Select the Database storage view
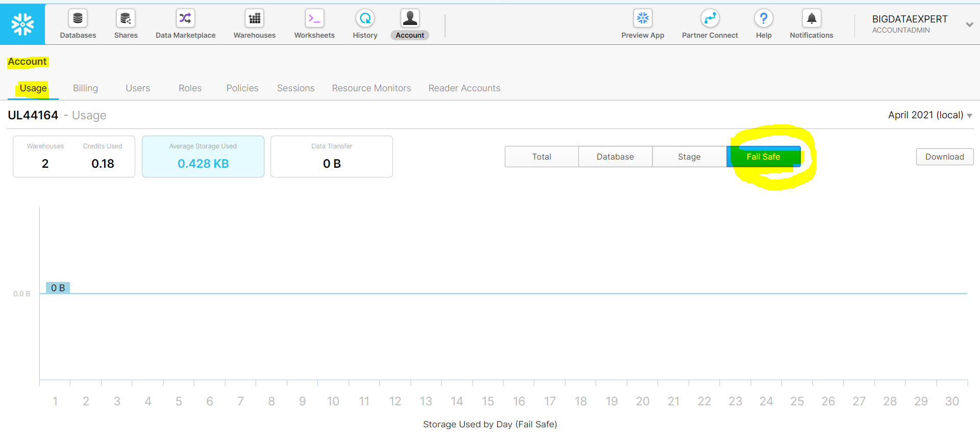This screenshot has width=980, height=437. [x=615, y=157]
